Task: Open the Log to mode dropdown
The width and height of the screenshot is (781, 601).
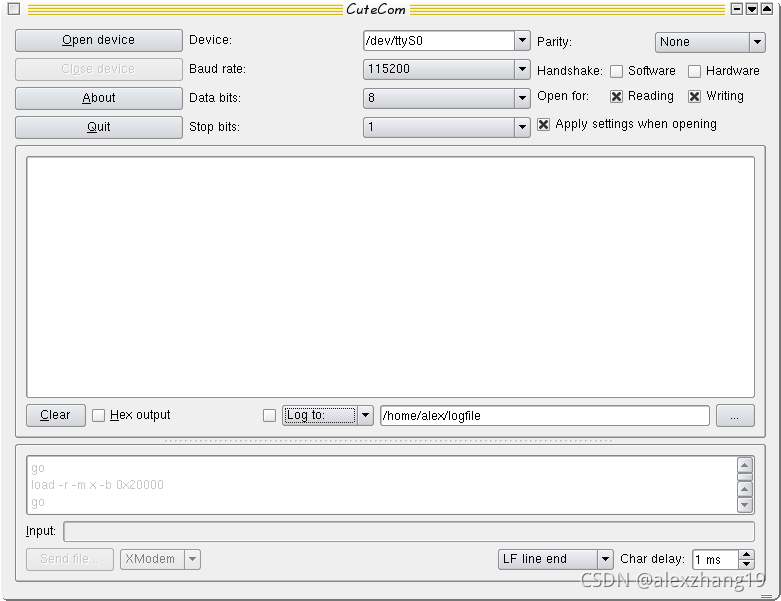Action: tap(365, 415)
